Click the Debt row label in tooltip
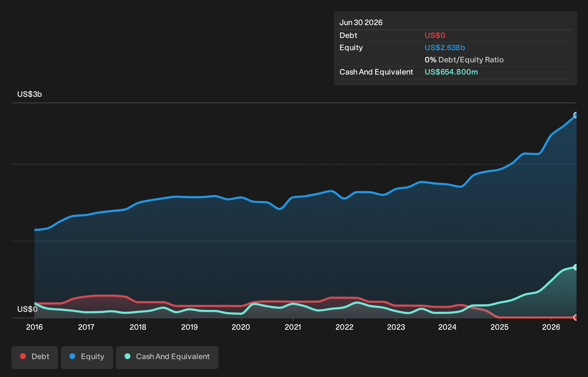588x377 pixels. coord(348,35)
